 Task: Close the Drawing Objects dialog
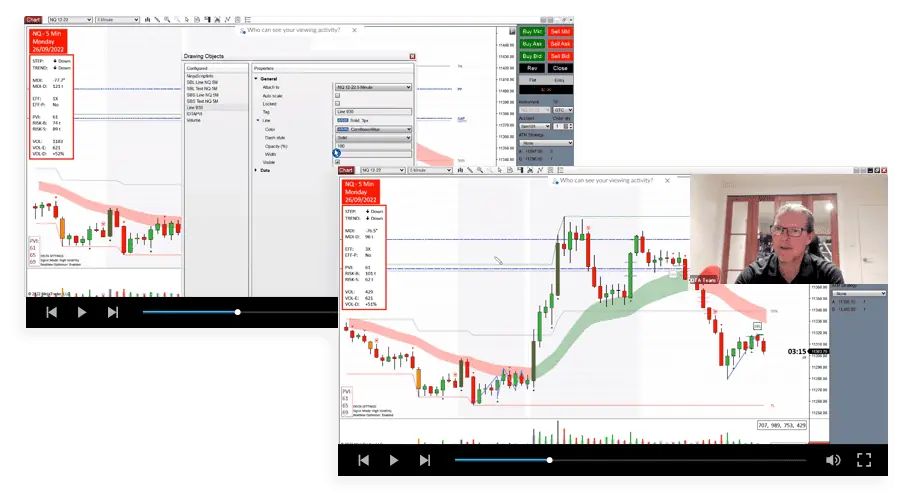pyautogui.click(x=414, y=57)
